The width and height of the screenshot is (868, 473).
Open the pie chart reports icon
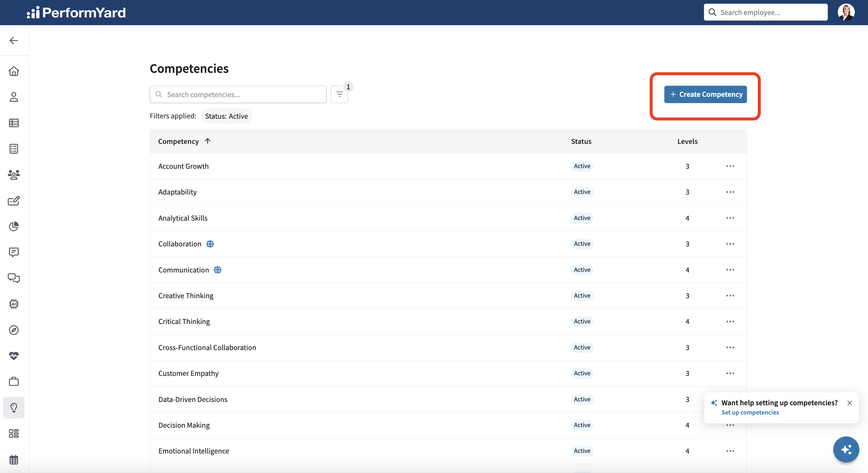14,226
